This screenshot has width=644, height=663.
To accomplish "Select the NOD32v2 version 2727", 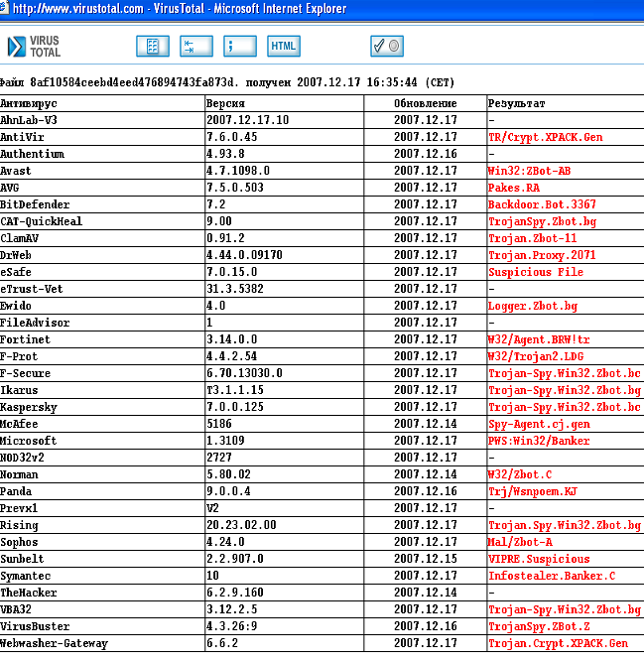I will pos(219,458).
